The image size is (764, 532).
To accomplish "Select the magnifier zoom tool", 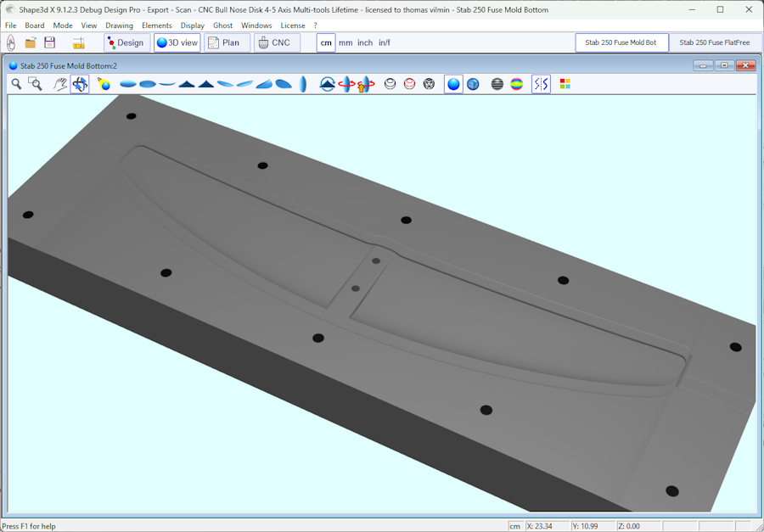I will pyautogui.click(x=16, y=84).
